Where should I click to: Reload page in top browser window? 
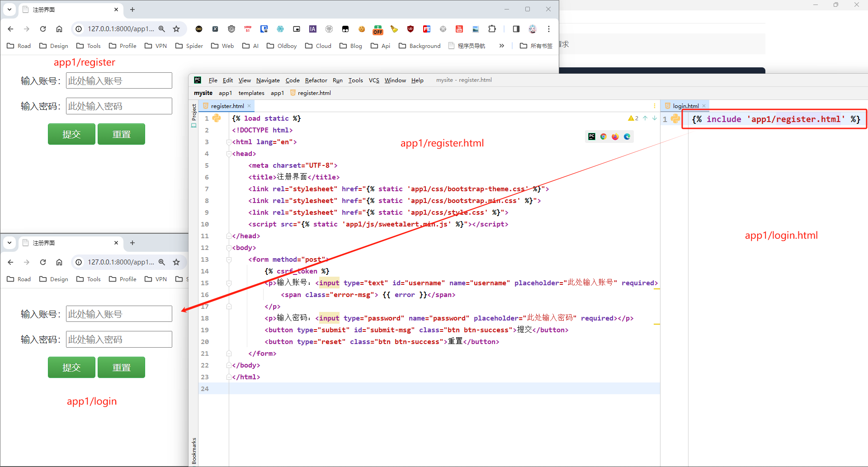coord(43,29)
